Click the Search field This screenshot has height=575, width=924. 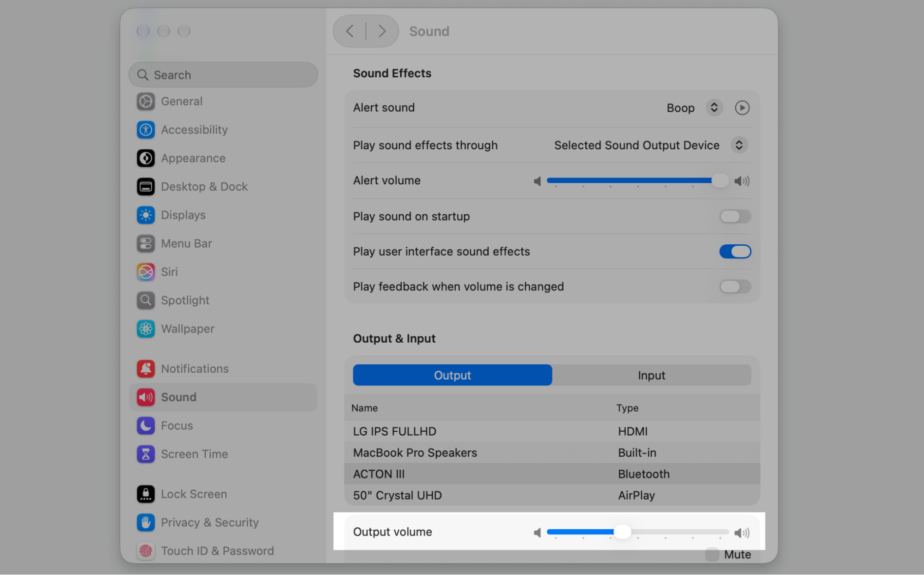223,75
